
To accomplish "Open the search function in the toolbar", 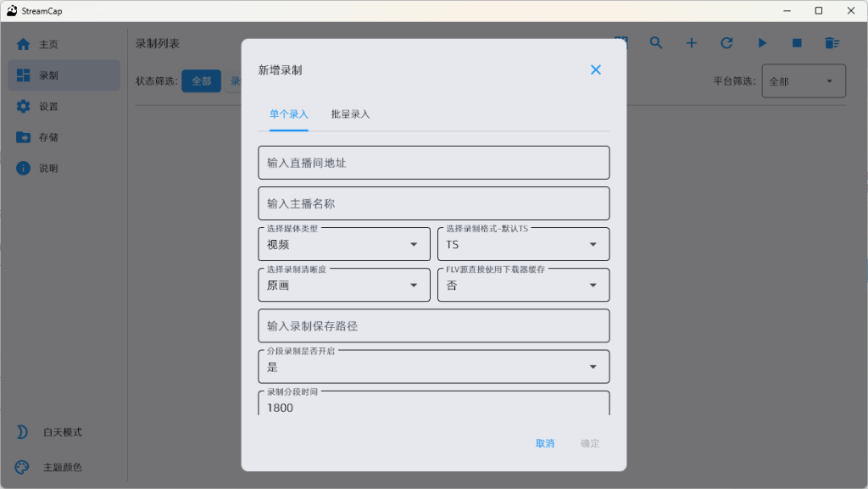I will (x=655, y=42).
